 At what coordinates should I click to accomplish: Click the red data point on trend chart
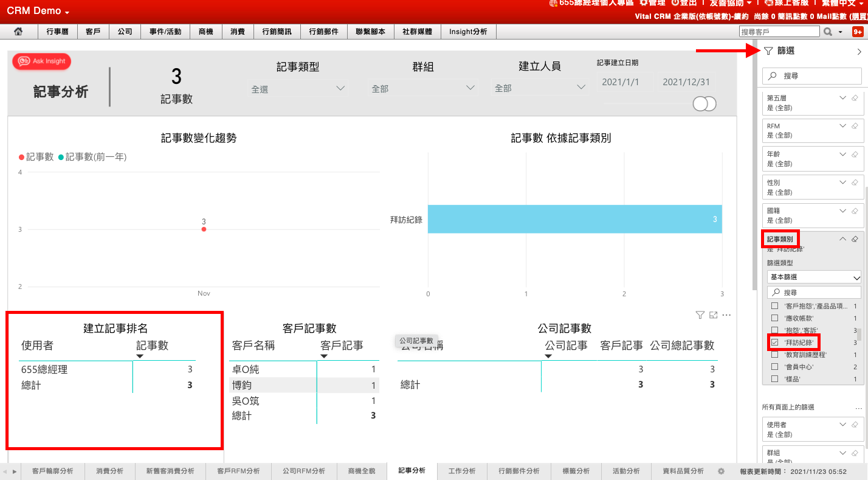point(204,229)
